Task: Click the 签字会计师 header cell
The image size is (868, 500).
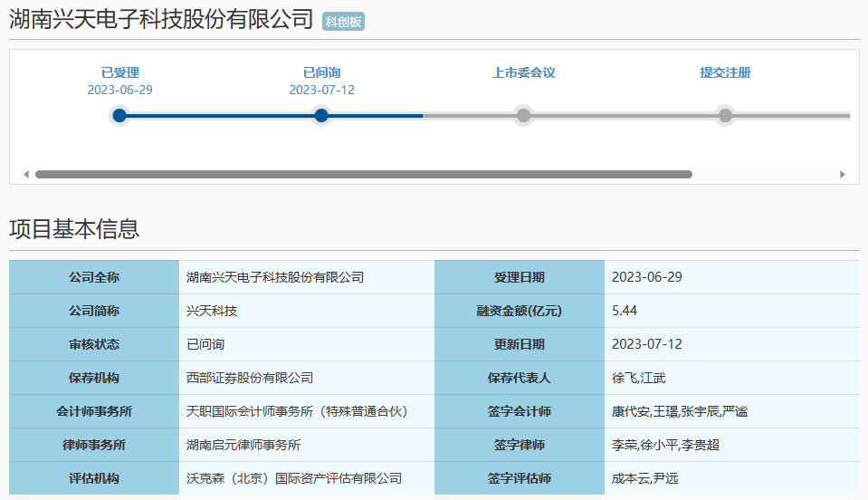Action: 520,411
